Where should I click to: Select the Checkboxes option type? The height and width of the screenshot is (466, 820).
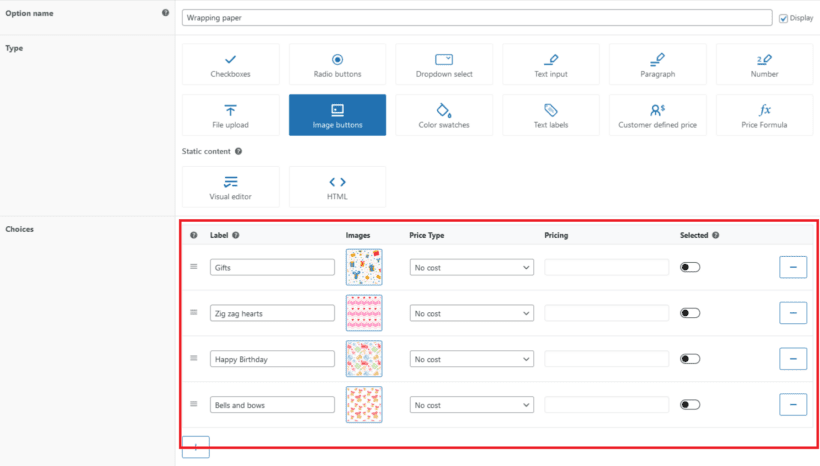coord(230,64)
